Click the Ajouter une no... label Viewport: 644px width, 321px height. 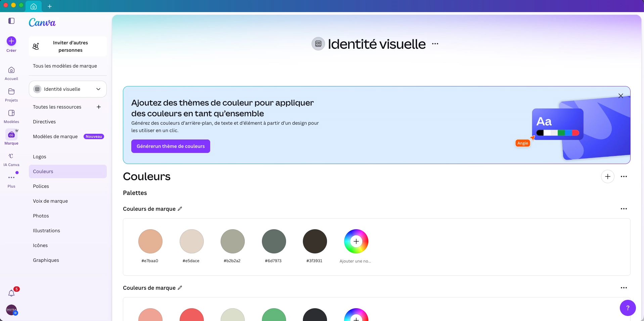click(355, 261)
